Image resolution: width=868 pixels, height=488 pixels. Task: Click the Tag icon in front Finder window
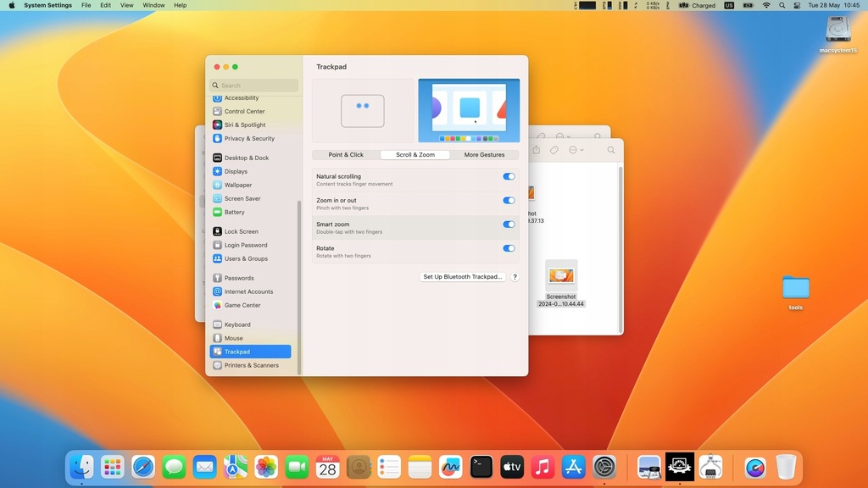tap(554, 150)
